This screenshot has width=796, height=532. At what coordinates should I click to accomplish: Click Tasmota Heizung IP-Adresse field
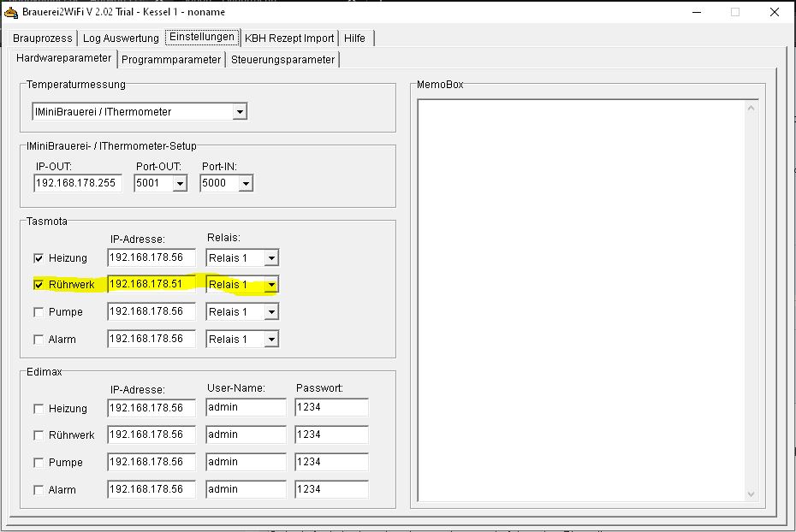(151, 257)
